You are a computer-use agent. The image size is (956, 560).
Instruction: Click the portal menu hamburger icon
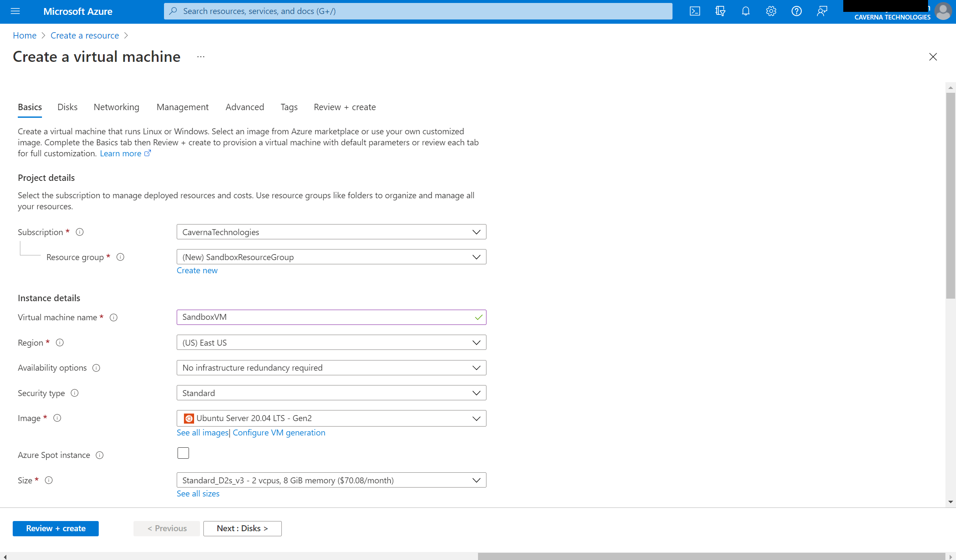click(x=15, y=11)
